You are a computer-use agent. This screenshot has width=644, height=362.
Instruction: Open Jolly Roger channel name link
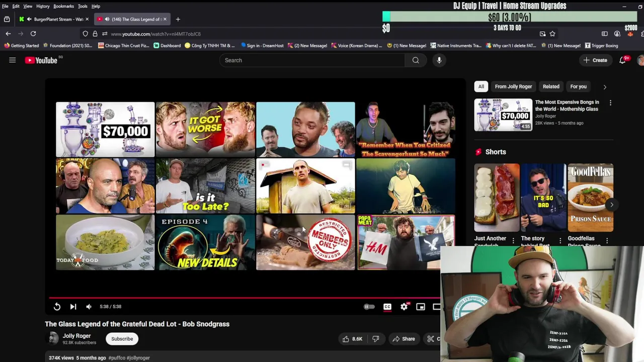click(x=76, y=336)
